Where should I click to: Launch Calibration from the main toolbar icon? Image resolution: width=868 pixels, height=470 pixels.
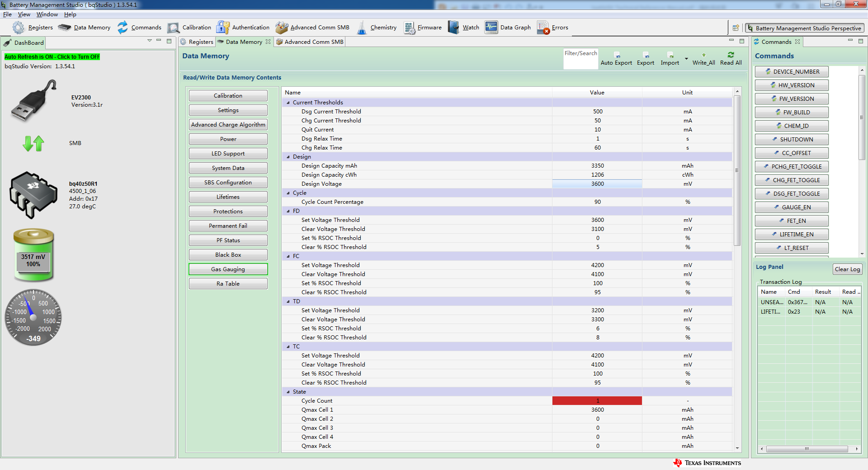pos(173,28)
